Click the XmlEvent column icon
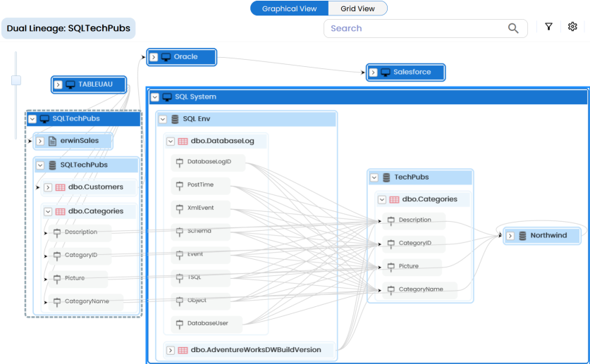Screen dimensions: 590x364 tap(180, 208)
